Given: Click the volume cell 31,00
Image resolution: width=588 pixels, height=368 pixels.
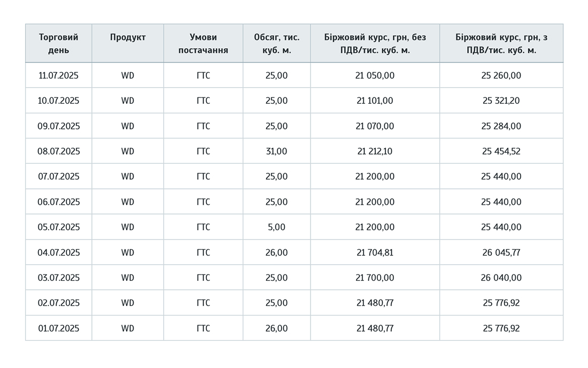Looking at the screenshot, I should pos(277,151).
